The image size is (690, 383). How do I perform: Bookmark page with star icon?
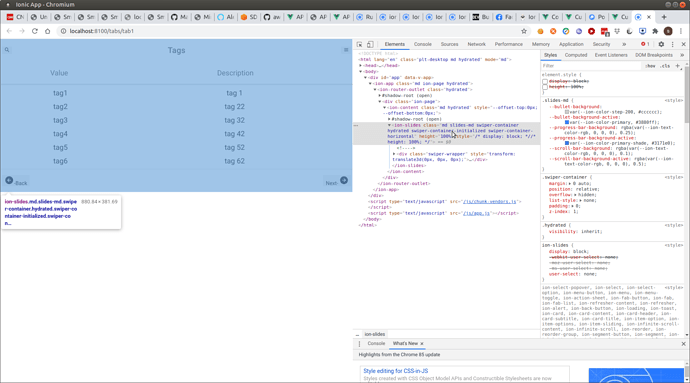pyautogui.click(x=524, y=31)
